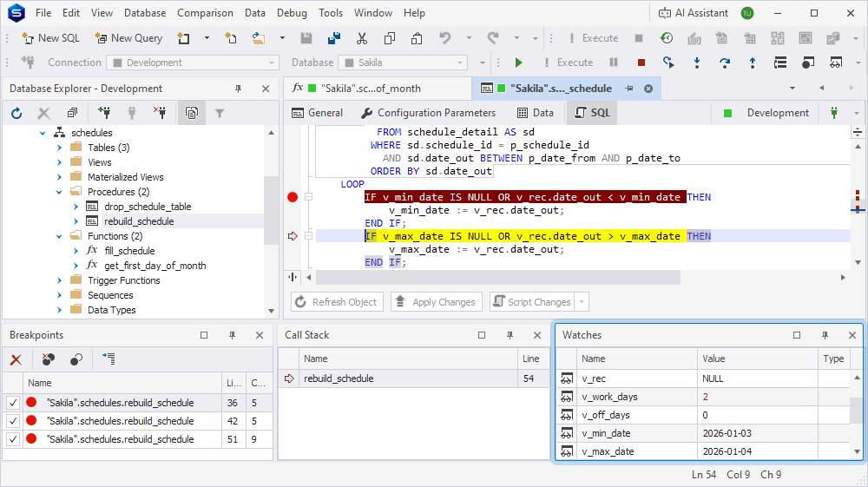The image size is (868, 487).
Task: Open the Comparison menu
Action: tap(205, 13)
